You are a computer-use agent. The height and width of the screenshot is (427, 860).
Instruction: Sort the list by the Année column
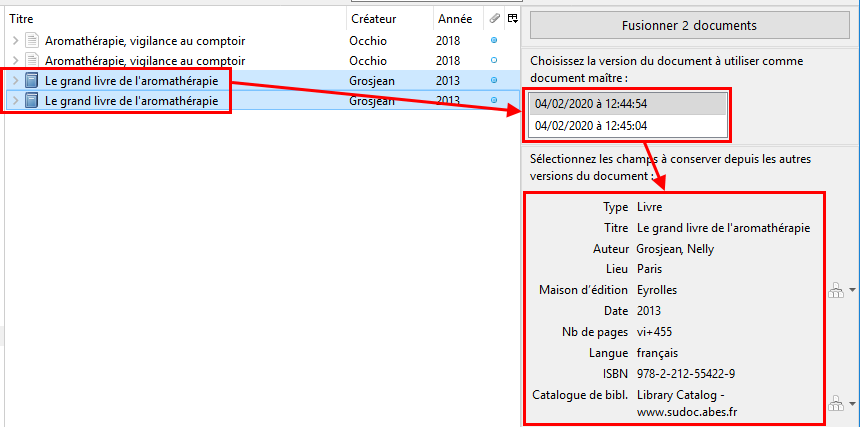pyautogui.click(x=456, y=19)
